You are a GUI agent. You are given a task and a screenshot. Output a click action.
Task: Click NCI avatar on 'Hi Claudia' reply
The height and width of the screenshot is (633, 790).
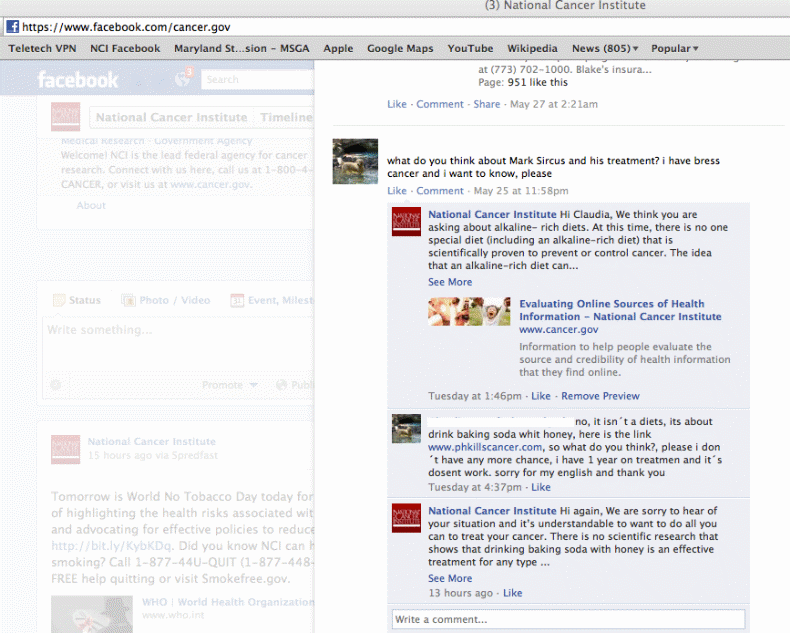(x=407, y=221)
